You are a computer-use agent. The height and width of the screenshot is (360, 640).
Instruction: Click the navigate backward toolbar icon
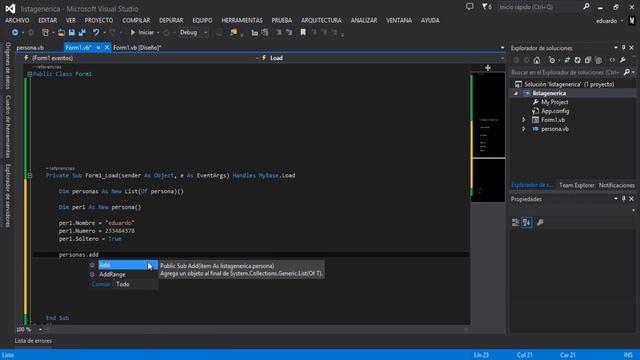[x=15, y=32]
